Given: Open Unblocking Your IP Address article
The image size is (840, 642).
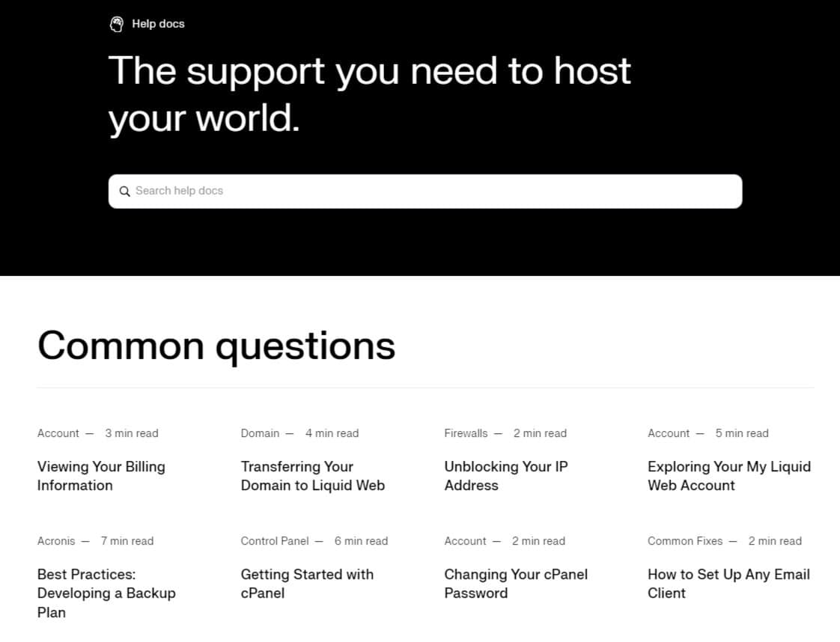Looking at the screenshot, I should point(505,476).
